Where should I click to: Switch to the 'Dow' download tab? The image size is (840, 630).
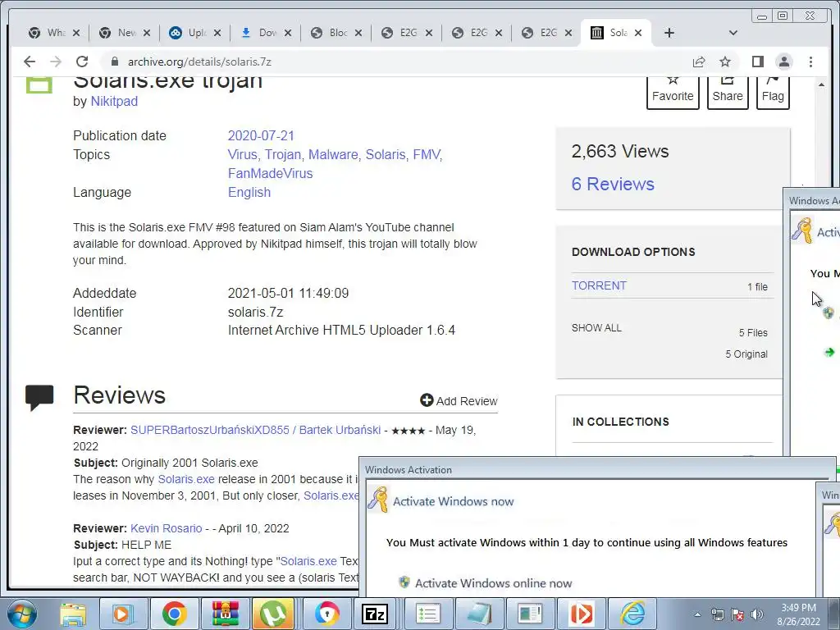coord(265,33)
